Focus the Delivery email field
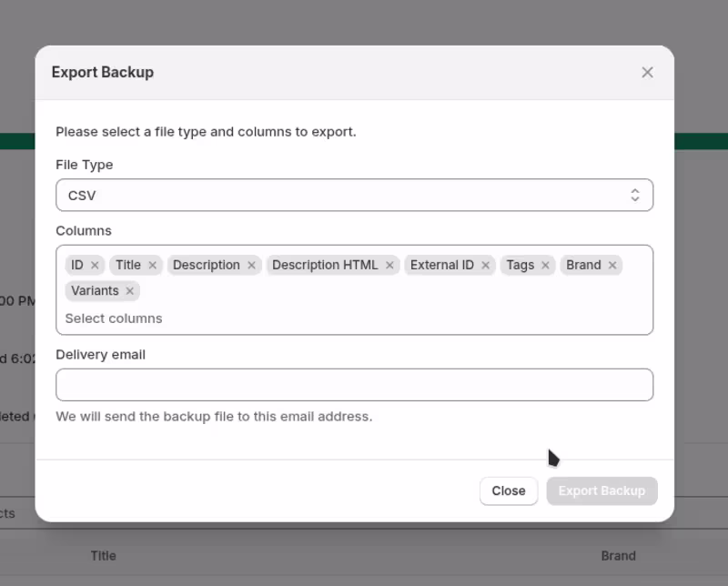This screenshot has width=728, height=586. [x=355, y=384]
